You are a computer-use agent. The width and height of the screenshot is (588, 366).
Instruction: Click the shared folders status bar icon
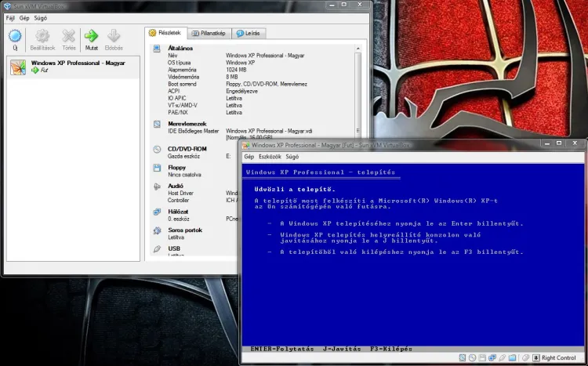(x=512, y=357)
